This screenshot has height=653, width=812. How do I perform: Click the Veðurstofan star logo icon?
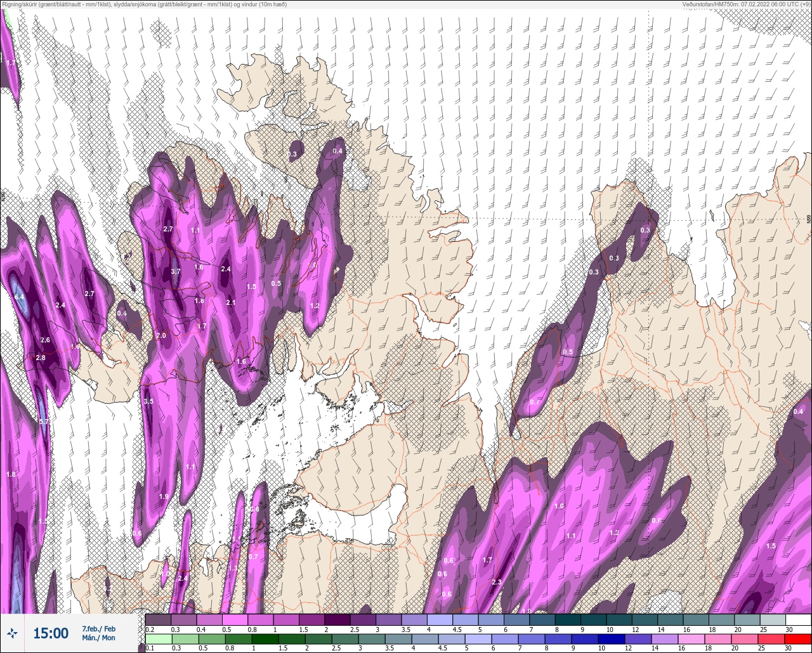[x=12, y=633]
